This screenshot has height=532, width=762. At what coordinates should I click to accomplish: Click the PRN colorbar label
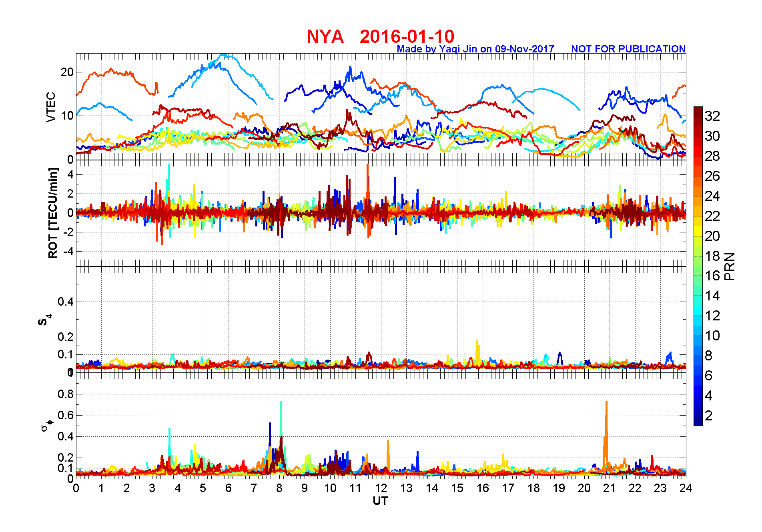(x=730, y=266)
